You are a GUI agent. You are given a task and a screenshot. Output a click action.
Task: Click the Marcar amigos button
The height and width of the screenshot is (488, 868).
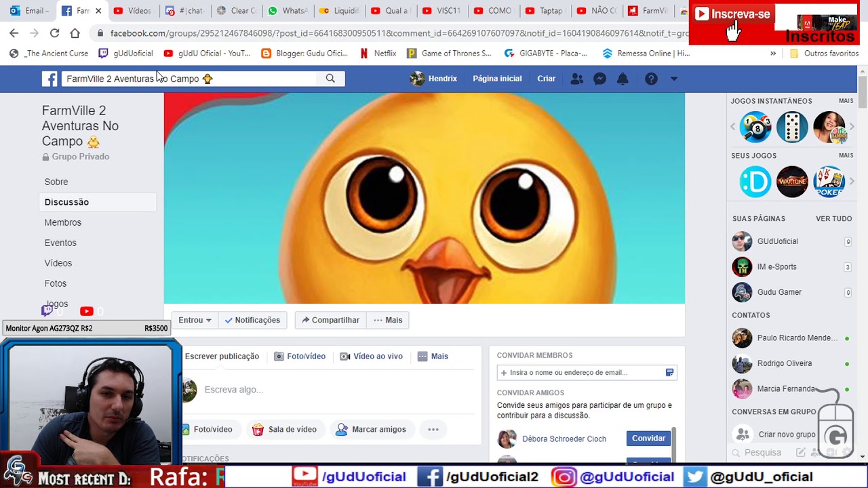point(371,429)
